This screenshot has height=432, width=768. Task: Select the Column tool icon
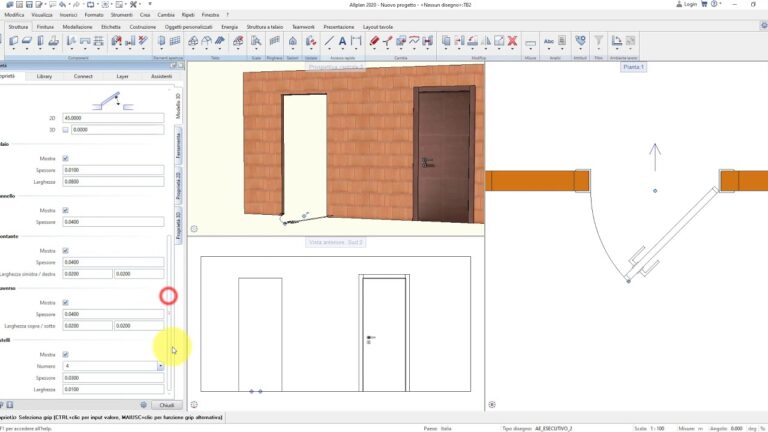(41, 41)
